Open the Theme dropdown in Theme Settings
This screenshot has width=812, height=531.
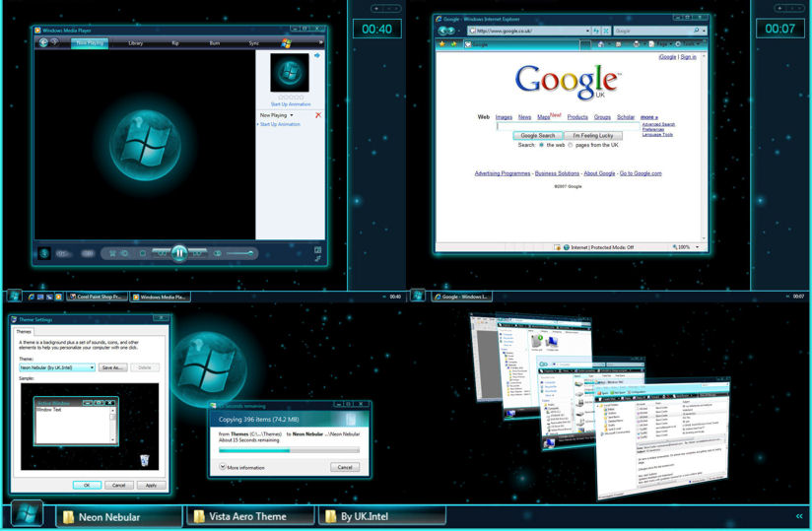click(x=57, y=367)
